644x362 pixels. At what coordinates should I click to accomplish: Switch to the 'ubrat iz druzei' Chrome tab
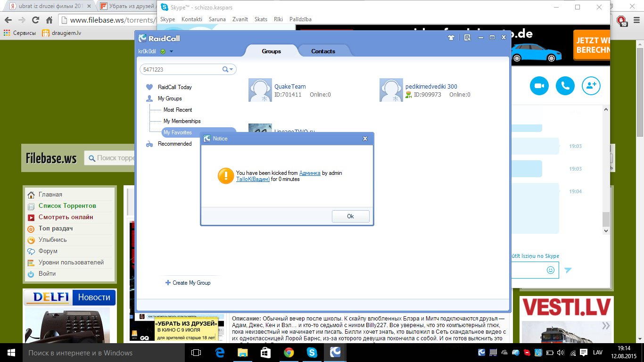(x=50, y=7)
